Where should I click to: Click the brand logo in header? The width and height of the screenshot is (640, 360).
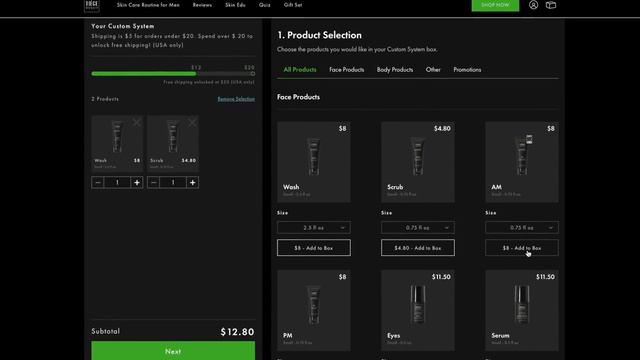pos(92,6)
